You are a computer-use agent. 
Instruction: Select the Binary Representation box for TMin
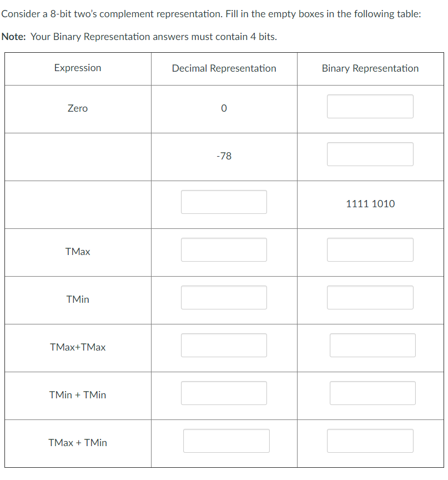pyautogui.click(x=370, y=297)
